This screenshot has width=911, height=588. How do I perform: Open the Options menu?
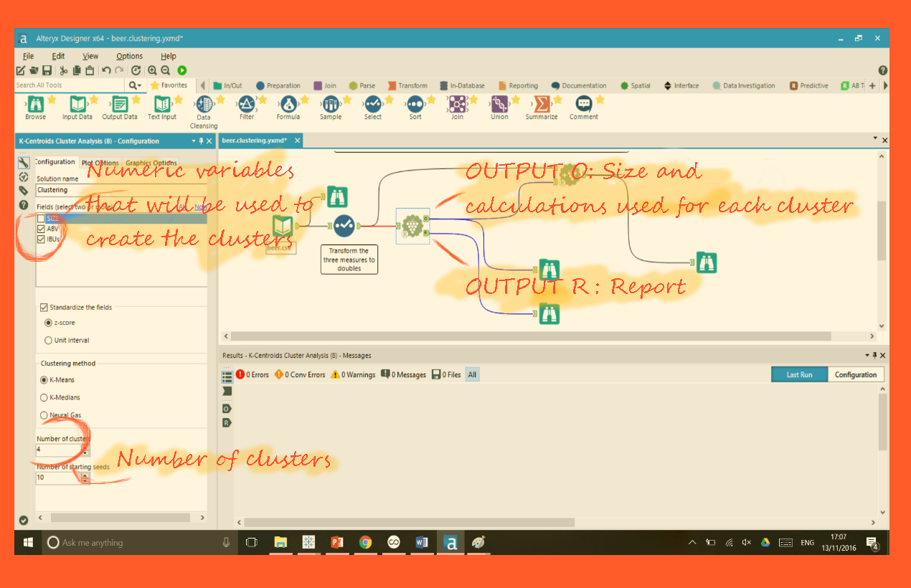[129, 56]
